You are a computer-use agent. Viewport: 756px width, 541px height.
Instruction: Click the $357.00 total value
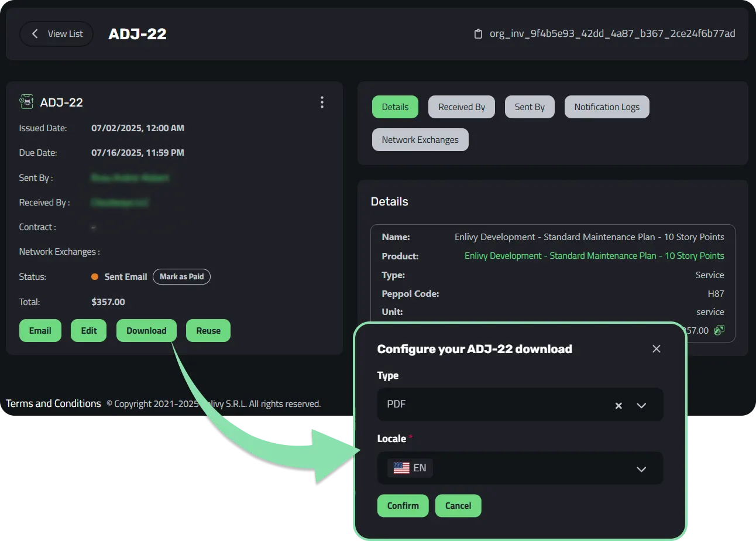click(x=108, y=302)
